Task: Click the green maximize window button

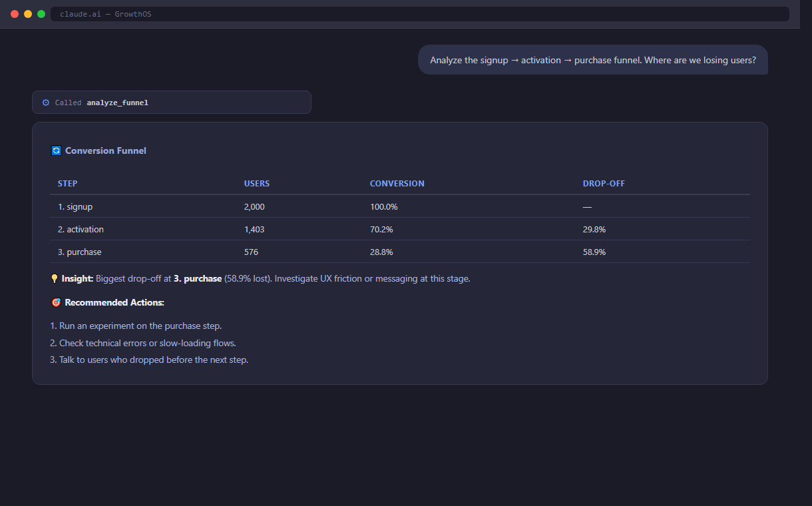Action: pos(41,14)
